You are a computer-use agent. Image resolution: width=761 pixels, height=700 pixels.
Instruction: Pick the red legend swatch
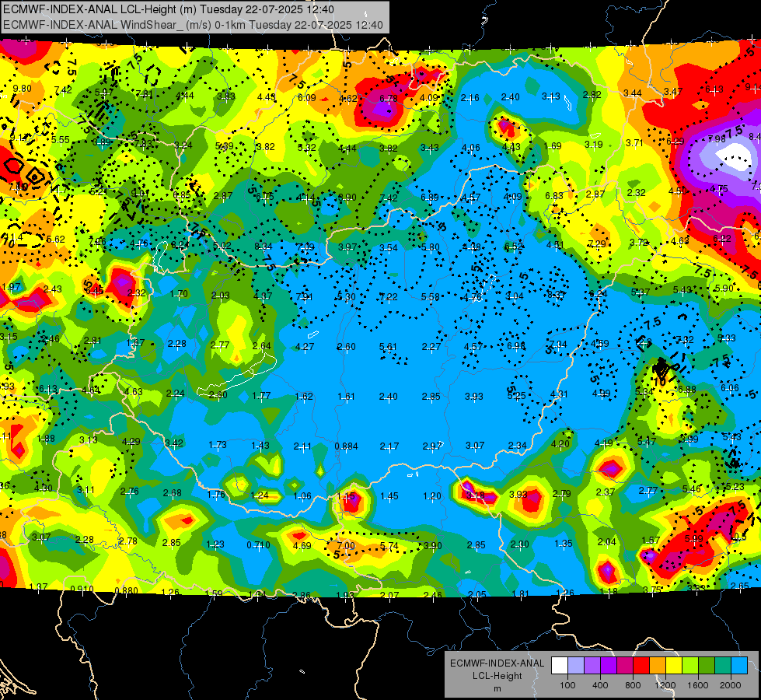point(641,666)
